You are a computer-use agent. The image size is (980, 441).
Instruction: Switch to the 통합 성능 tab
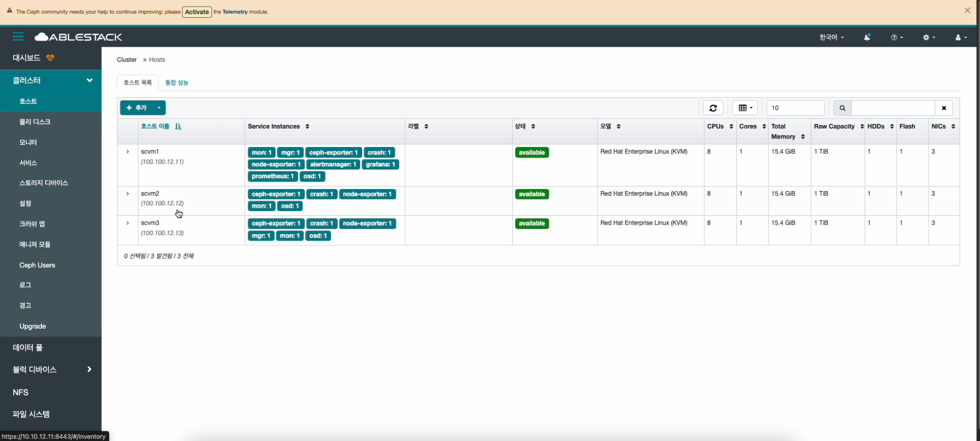coord(176,82)
